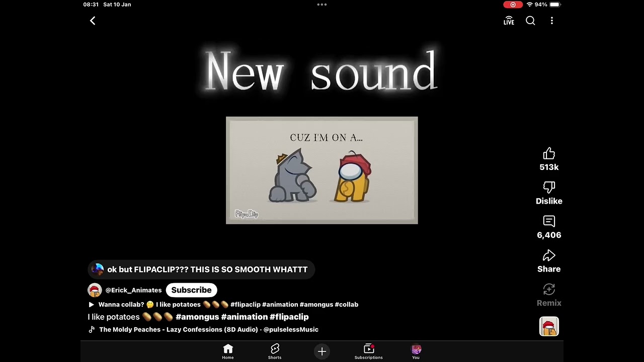
Task: Tap the #flipaclip hashtag in description
Action: (x=289, y=317)
